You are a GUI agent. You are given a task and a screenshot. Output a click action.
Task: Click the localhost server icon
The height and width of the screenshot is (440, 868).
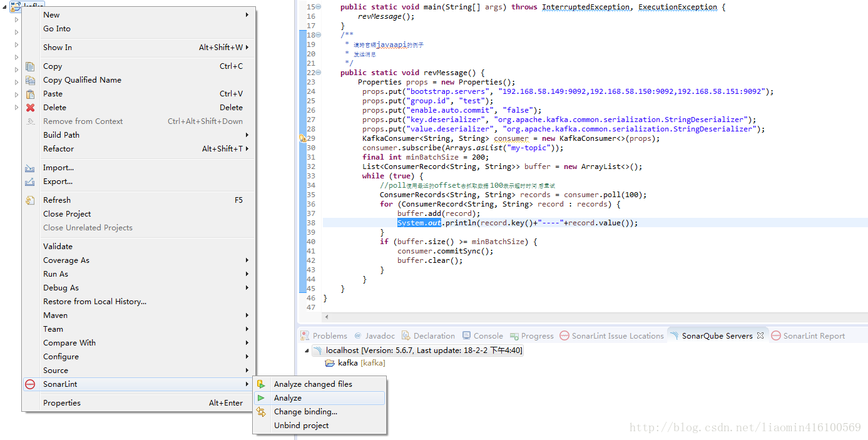(318, 350)
